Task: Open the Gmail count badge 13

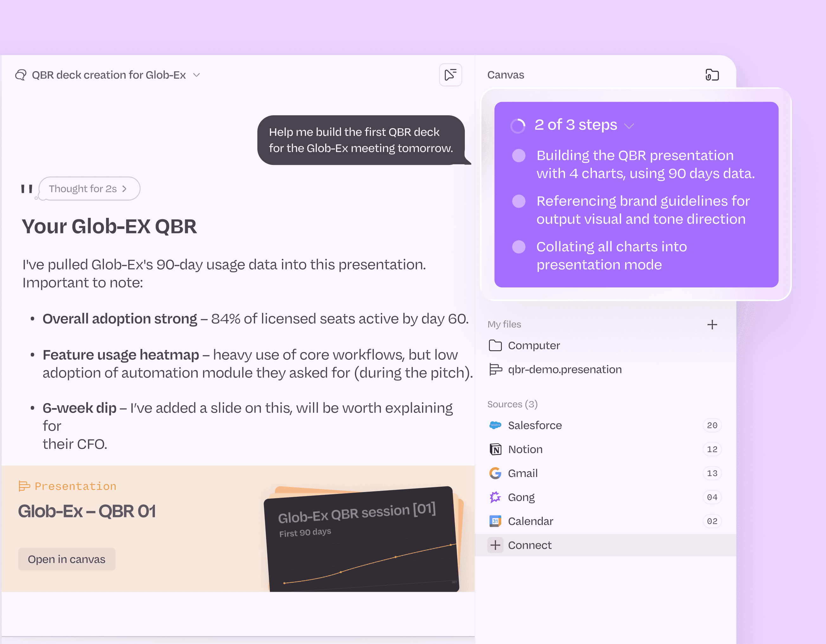Action: 712,473
